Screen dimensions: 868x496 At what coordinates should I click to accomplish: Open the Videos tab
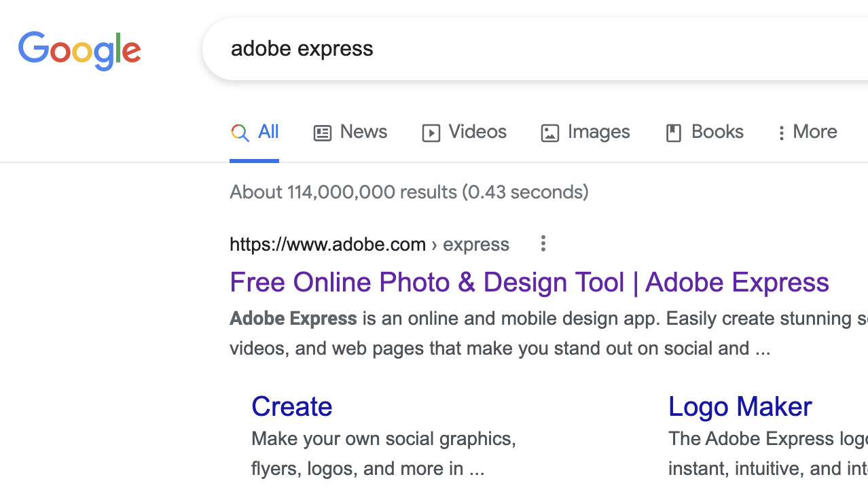[x=464, y=132]
